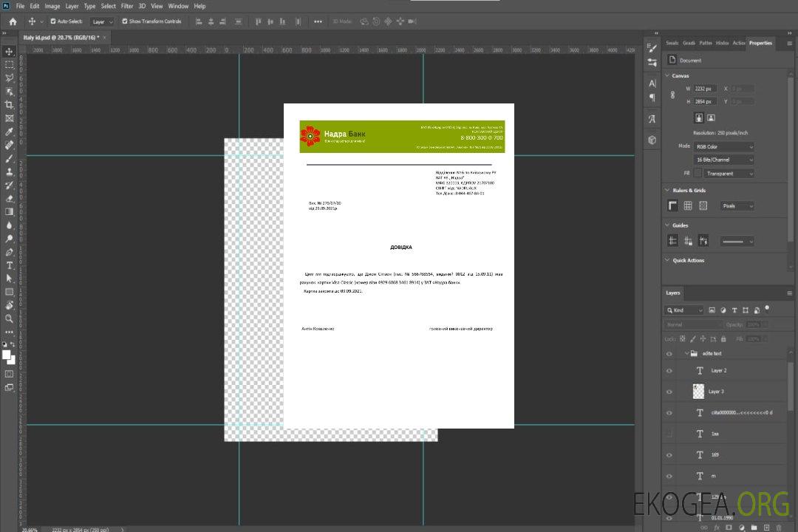
Task: Choose the Zoom tool
Action: click(9, 318)
